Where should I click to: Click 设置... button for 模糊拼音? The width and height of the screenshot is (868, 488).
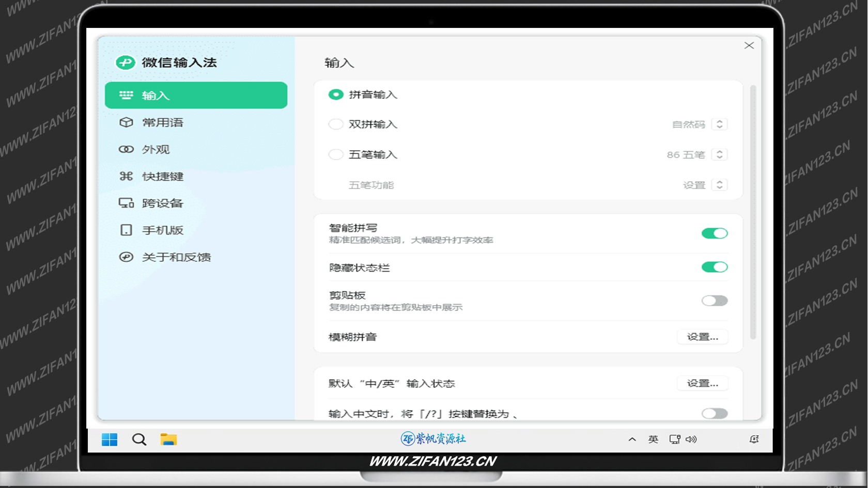point(702,337)
